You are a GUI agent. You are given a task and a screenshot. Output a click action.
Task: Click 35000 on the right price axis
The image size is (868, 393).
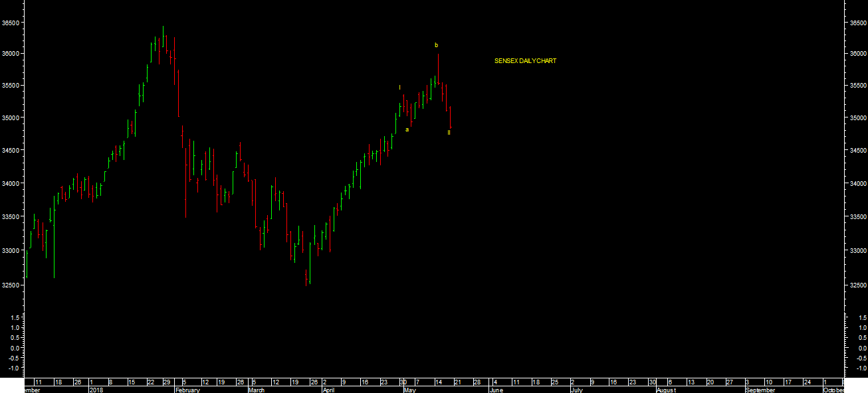click(857, 118)
